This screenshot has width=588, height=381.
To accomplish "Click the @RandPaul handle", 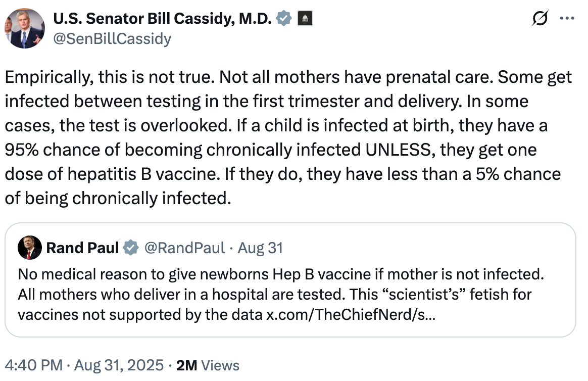I will tap(184, 248).
